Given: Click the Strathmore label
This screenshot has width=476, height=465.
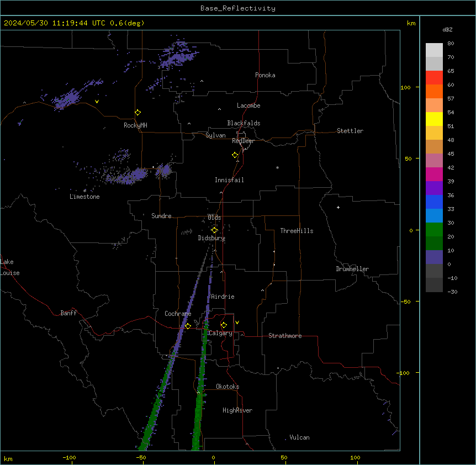Looking at the screenshot, I should click(285, 336).
